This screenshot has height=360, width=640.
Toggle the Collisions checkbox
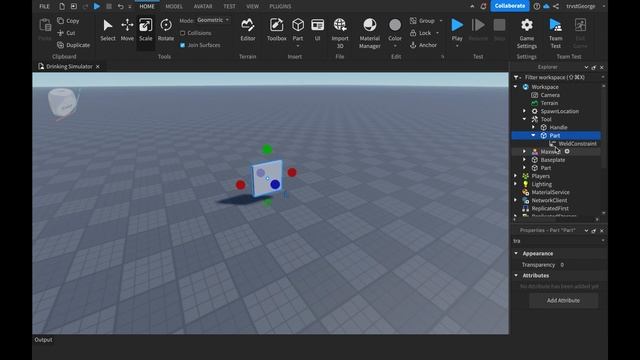click(182, 33)
